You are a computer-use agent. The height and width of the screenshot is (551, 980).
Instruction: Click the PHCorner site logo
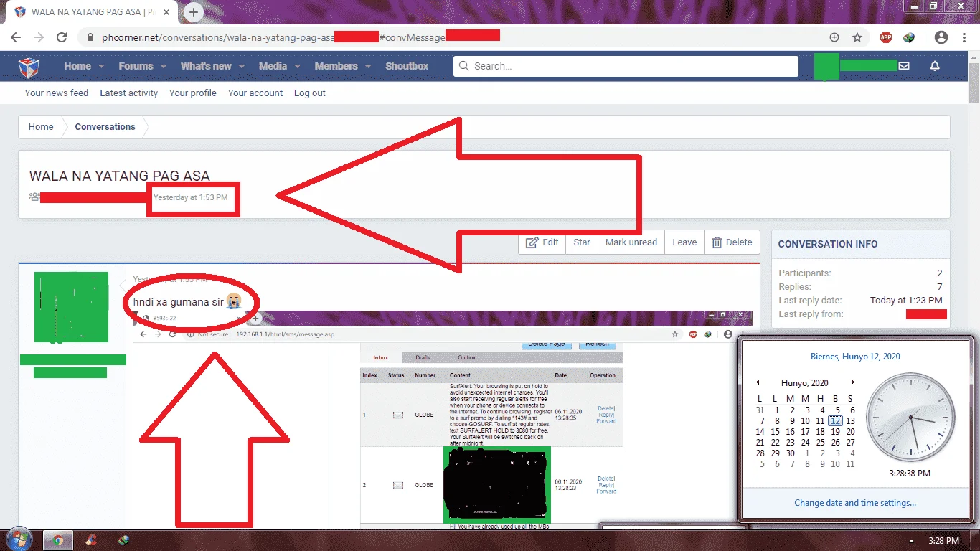click(29, 67)
